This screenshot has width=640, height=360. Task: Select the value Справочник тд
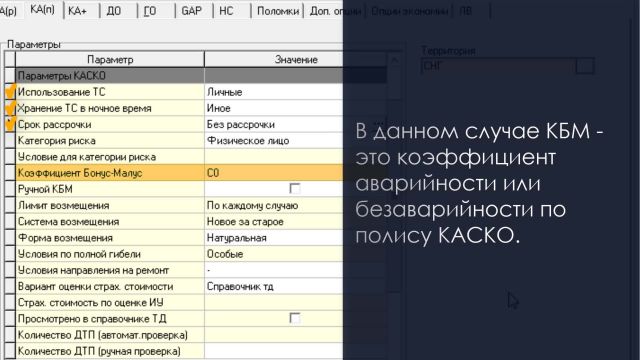240,286
